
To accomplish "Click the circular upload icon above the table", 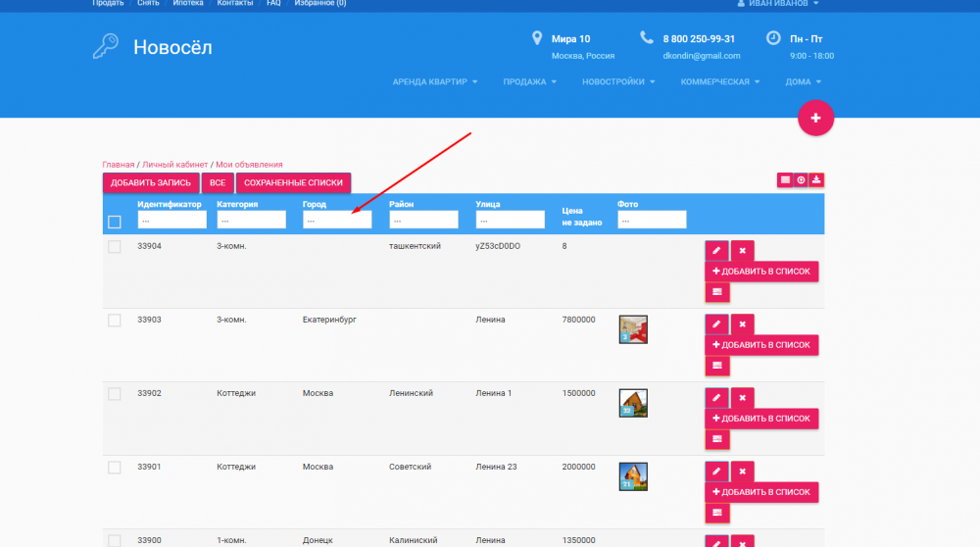I will (801, 179).
